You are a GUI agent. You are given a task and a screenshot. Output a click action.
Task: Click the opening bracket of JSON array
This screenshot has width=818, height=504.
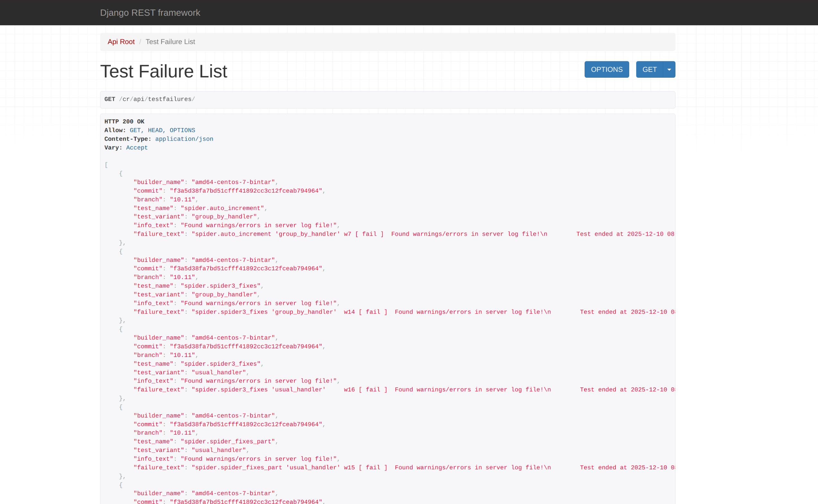(x=106, y=165)
